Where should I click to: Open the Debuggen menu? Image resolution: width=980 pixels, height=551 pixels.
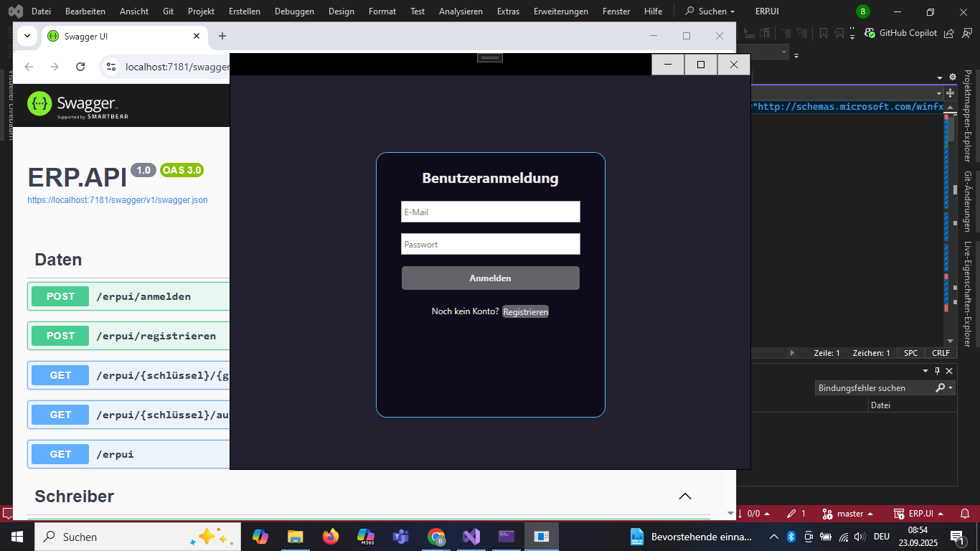[x=293, y=11]
